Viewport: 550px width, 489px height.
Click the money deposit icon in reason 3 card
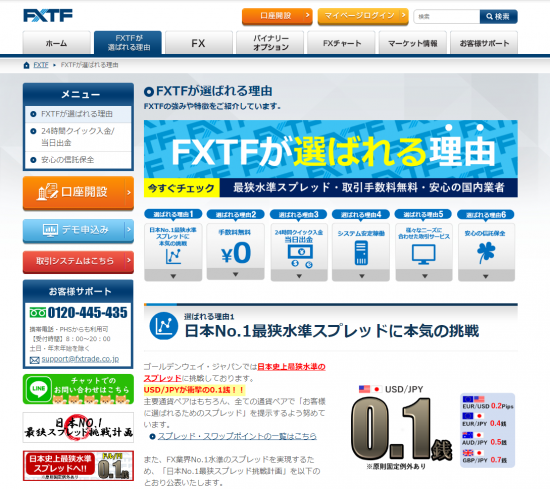coord(300,256)
